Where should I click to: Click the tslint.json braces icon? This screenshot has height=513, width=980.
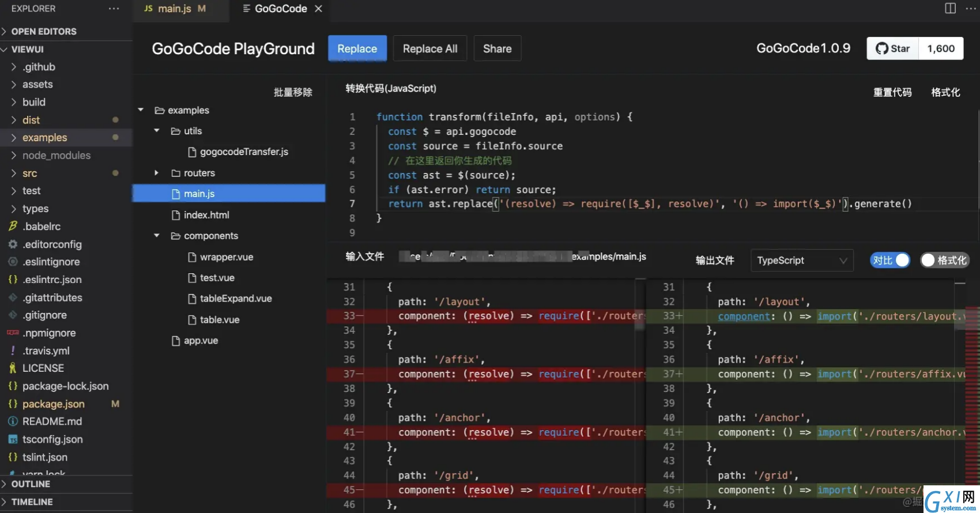pos(13,457)
